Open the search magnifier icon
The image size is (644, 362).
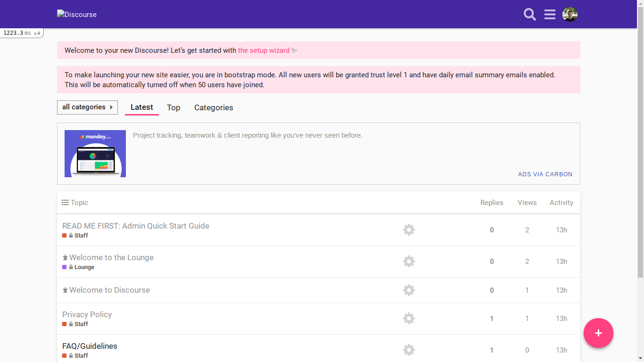530,15
